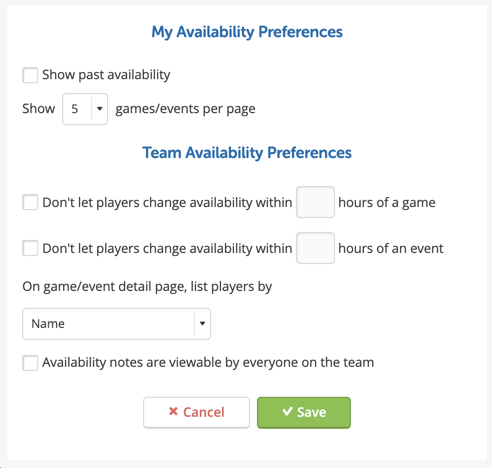Click the red X icon on Cancel
This screenshot has height=468, width=492.
(x=173, y=411)
